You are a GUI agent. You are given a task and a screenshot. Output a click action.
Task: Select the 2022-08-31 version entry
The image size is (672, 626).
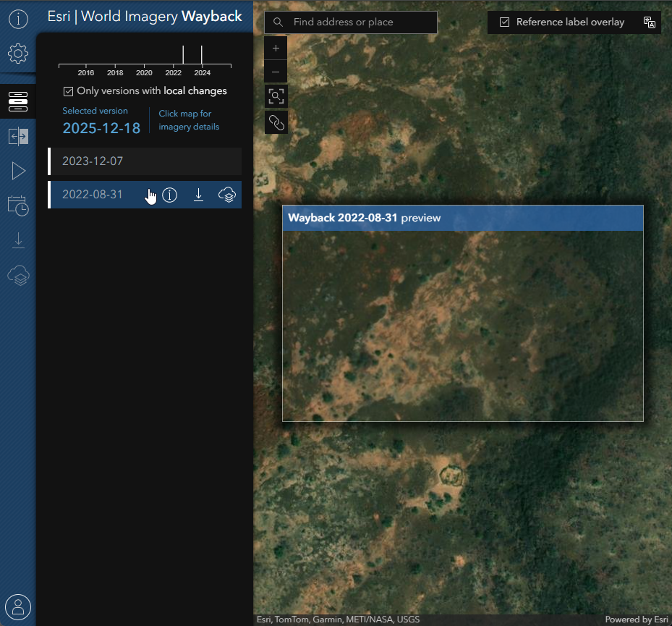(93, 195)
